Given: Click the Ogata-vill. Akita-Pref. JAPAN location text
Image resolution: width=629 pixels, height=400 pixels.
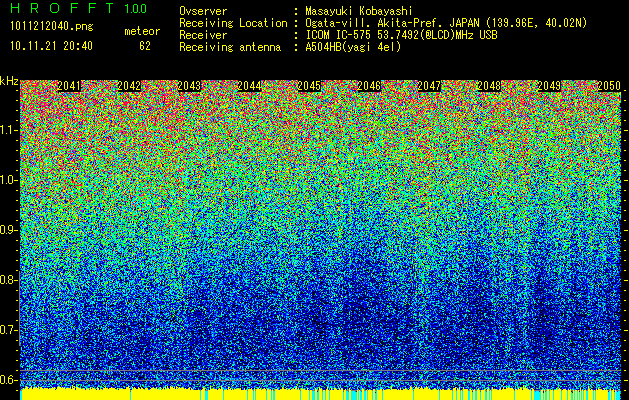Looking at the screenshot, I should point(446,23).
